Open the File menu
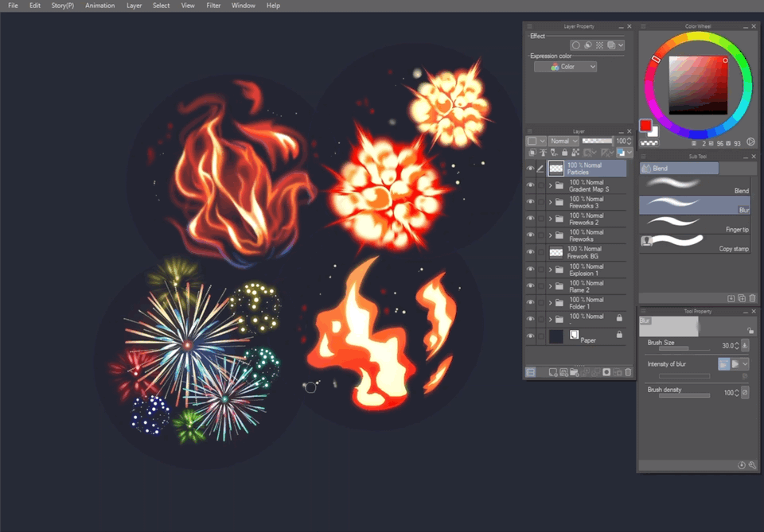The height and width of the screenshot is (532, 764). point(14,6)
